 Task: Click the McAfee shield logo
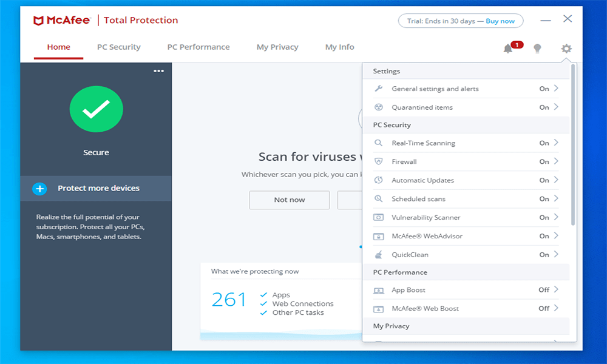pos(38,21)
